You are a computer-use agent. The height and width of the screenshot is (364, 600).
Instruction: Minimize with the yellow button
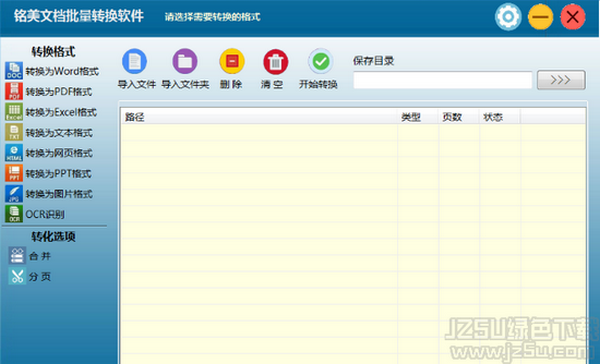pos(540,17)
